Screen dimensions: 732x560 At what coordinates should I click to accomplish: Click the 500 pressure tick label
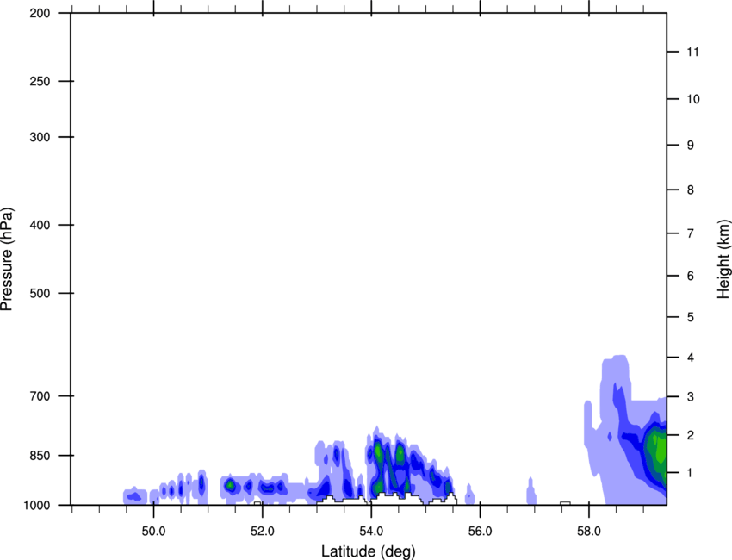(x=40, y=293)
